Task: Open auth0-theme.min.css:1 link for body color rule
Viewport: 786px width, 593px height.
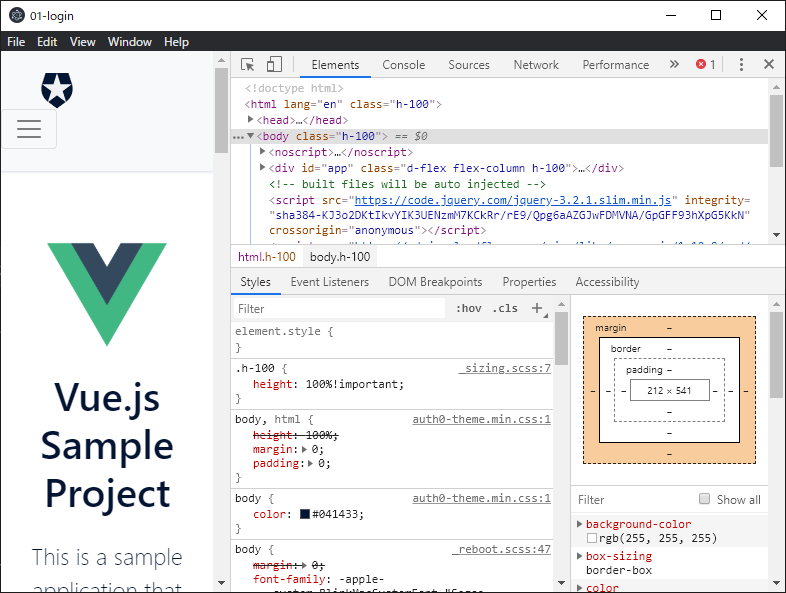Action: tap(481, 498)
